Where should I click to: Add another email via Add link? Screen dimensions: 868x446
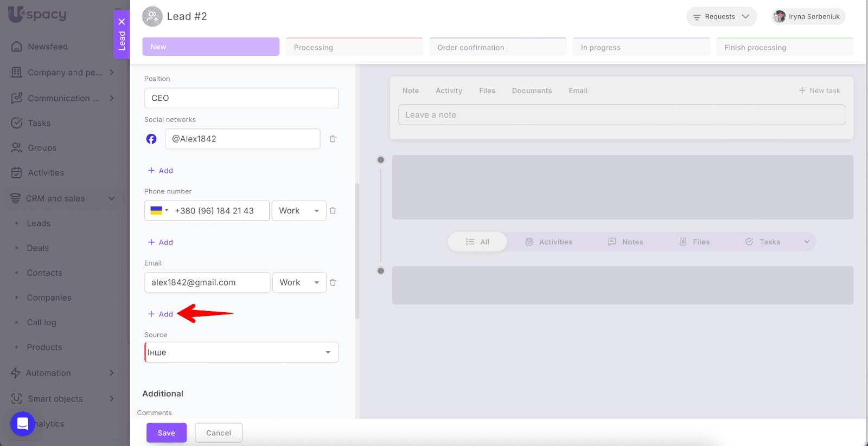click(161, 314)
